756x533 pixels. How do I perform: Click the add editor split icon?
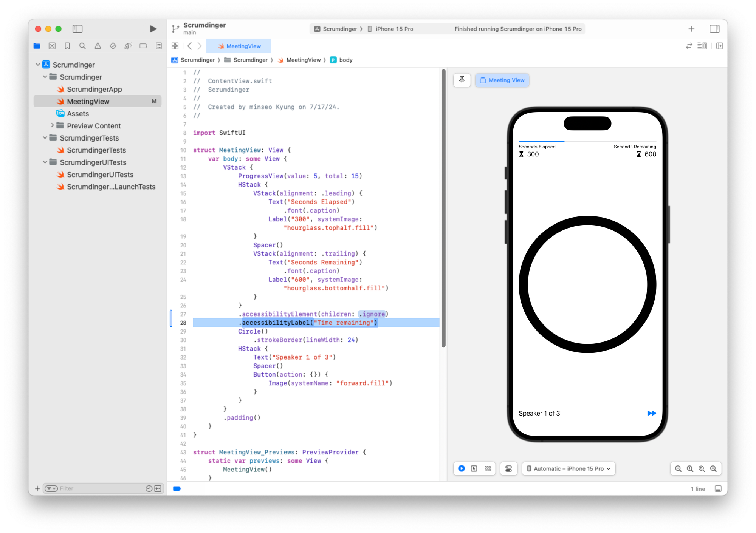[x=719, y=46]
